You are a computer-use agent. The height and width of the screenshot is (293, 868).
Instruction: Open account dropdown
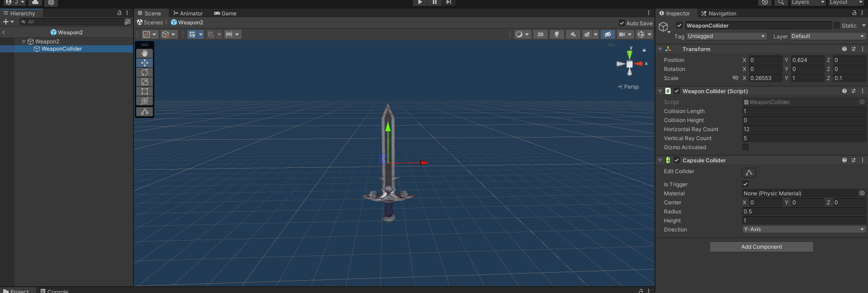[x=15, y=2]
